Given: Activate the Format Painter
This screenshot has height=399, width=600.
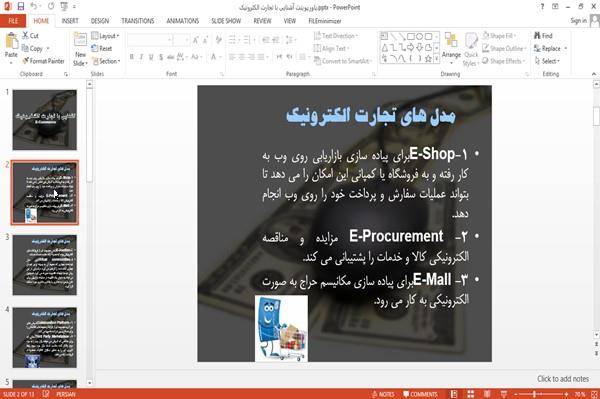Looking at the screenshot, I should [43, 61].
